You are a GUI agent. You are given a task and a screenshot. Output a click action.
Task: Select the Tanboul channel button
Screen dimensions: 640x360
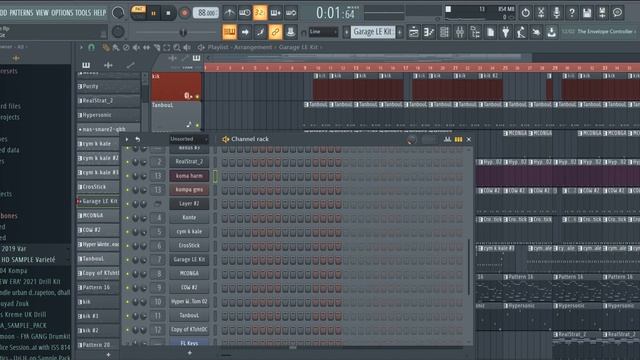189,315
